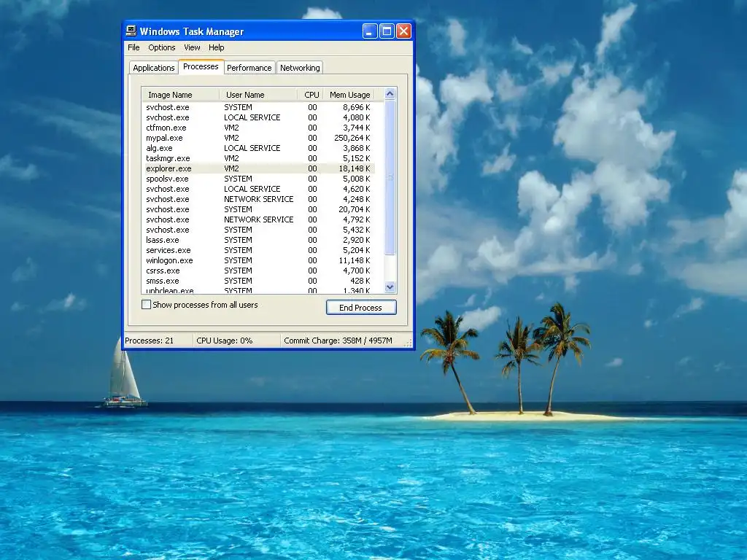This screenshot has height=560, width=747.
Task: Open the Help menu
Action: point(216,47)
